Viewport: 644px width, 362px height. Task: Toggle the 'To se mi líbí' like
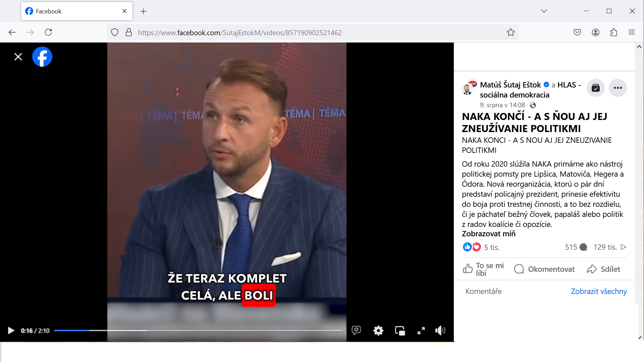(483, 269)
